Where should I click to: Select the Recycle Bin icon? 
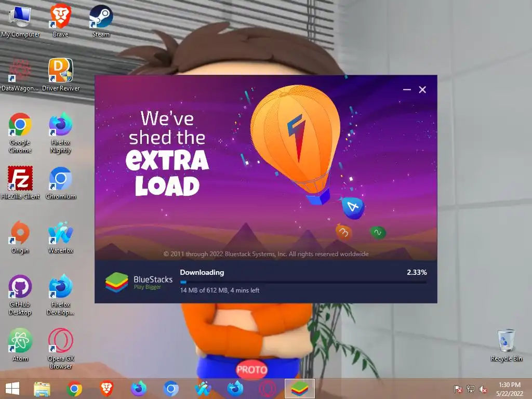pos(506,345)
